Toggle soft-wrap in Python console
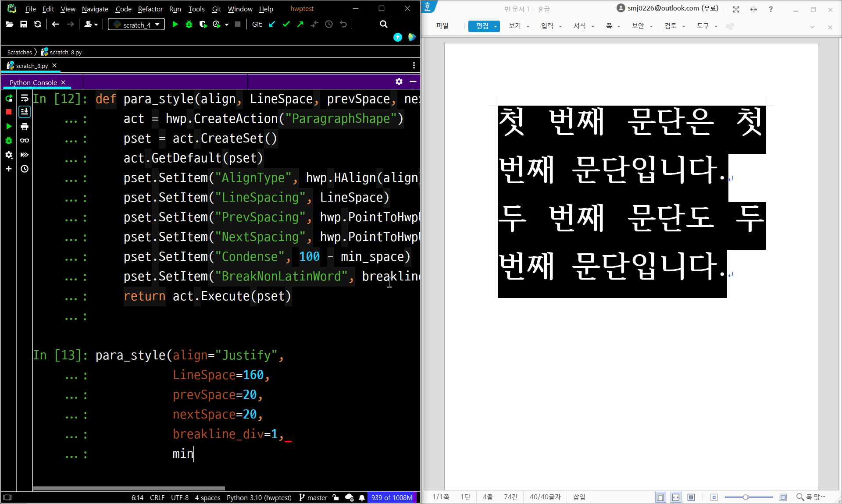Screen dimensions: 842x504 pyautogui.click(x=25, y=98)
